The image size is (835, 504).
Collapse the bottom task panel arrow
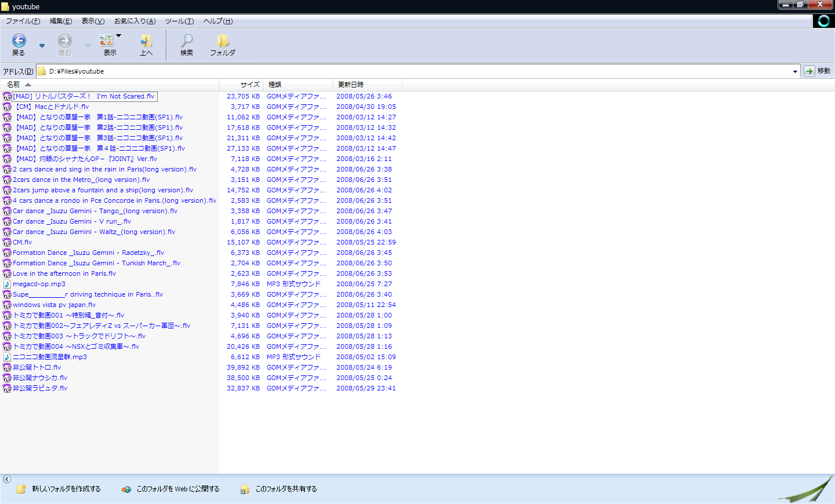click(x=7, y=479)
